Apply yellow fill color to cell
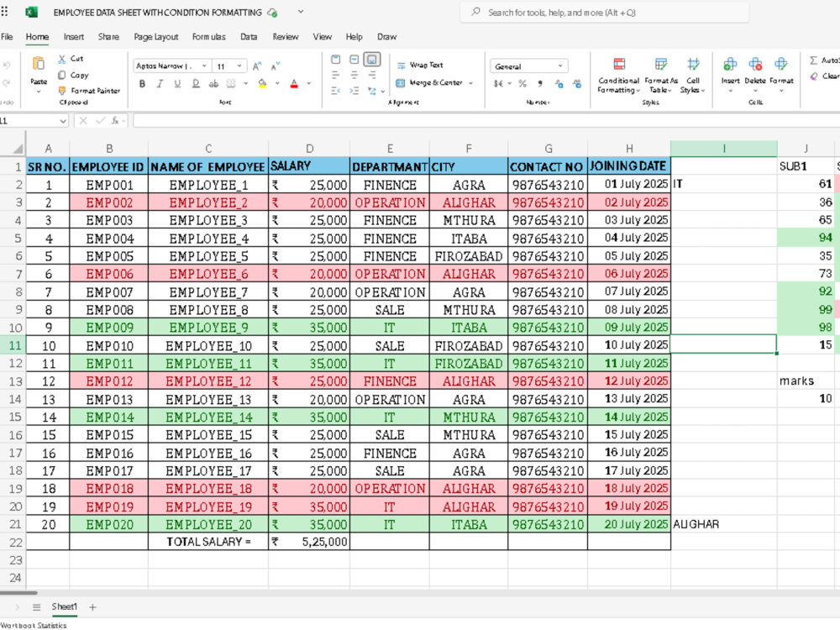The width and height of the screenshot is (840, 630). 262,83
